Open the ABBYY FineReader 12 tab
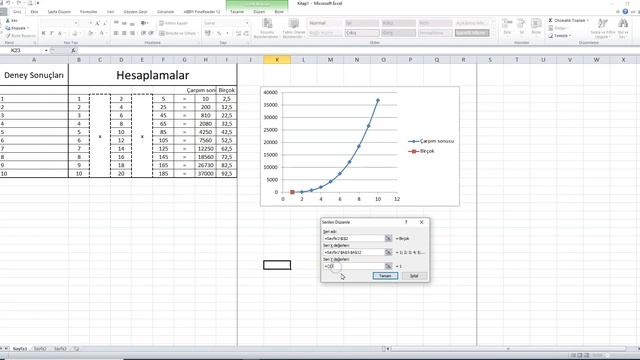Screen dimensions: 640x360 point(202,12)
